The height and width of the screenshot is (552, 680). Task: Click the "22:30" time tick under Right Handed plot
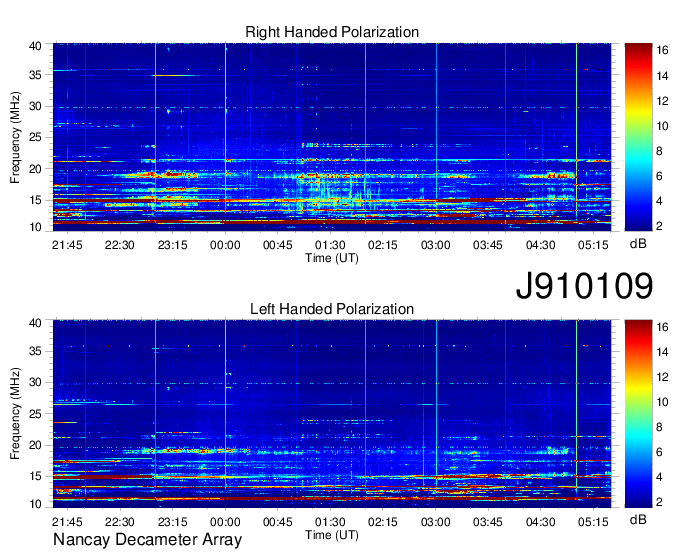click(120, 245)
